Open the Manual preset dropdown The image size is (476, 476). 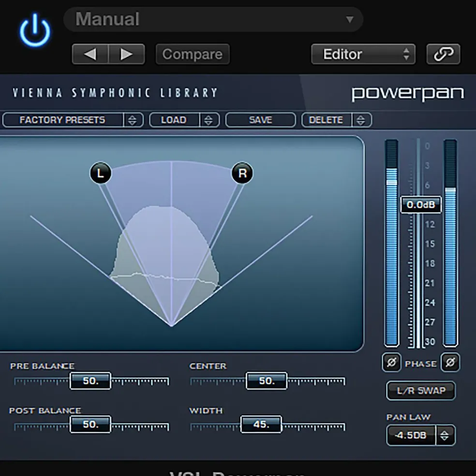tap(213, 19)
